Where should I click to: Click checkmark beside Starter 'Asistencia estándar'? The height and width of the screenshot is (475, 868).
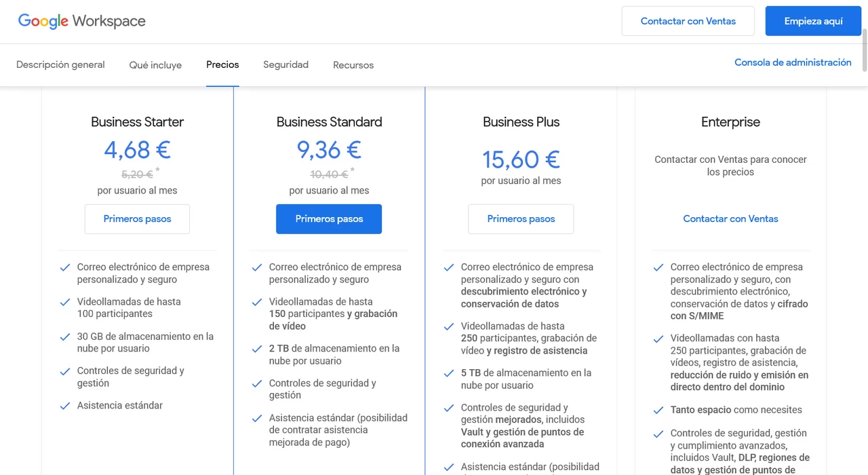point(65,406)
